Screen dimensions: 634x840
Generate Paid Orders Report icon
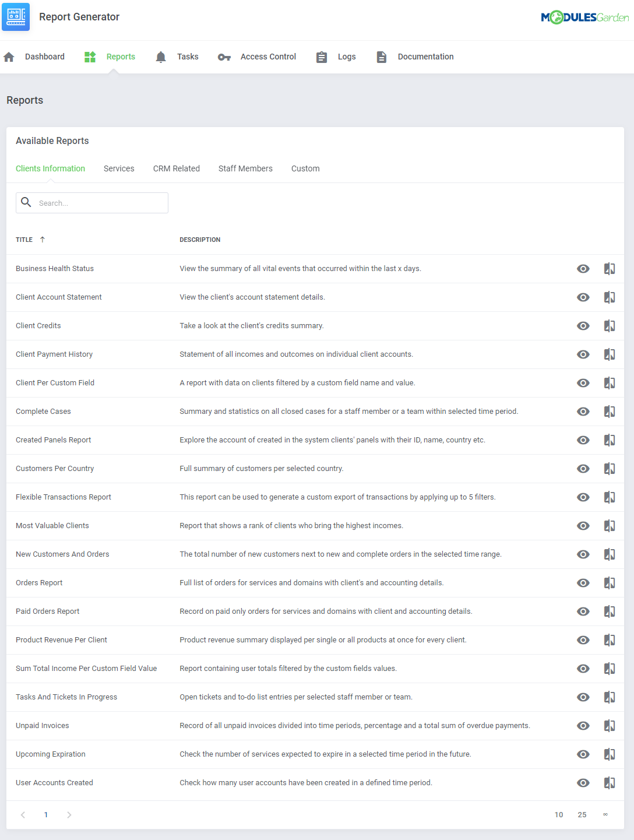point(610,611)
